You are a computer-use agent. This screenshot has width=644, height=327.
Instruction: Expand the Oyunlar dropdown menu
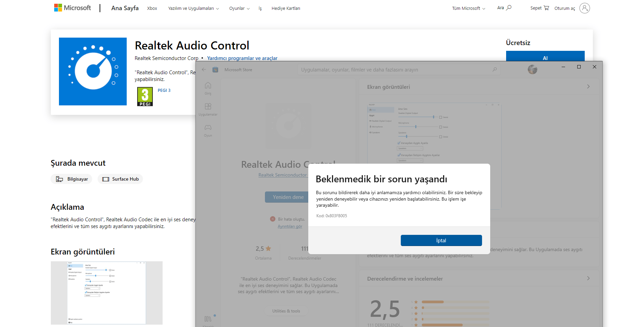click(239, 8)
